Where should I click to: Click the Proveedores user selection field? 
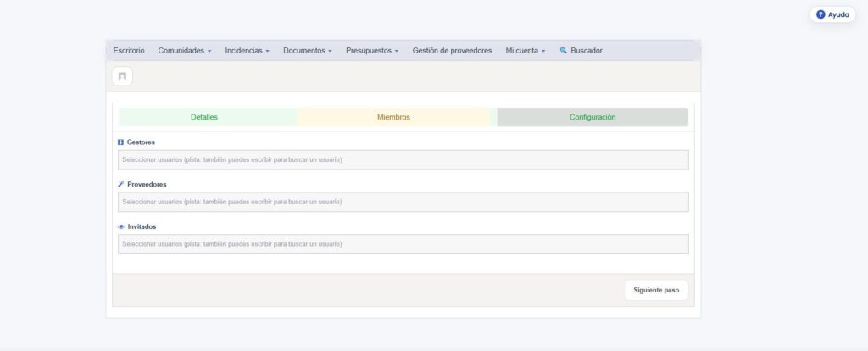pyautogui.click(x=403, y=202)
